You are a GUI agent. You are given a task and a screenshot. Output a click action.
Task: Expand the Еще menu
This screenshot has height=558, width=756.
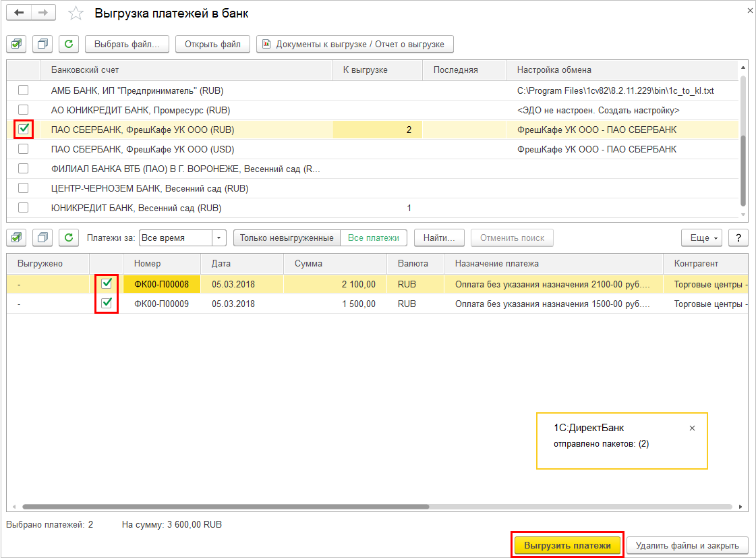click(x=701, y=238)
